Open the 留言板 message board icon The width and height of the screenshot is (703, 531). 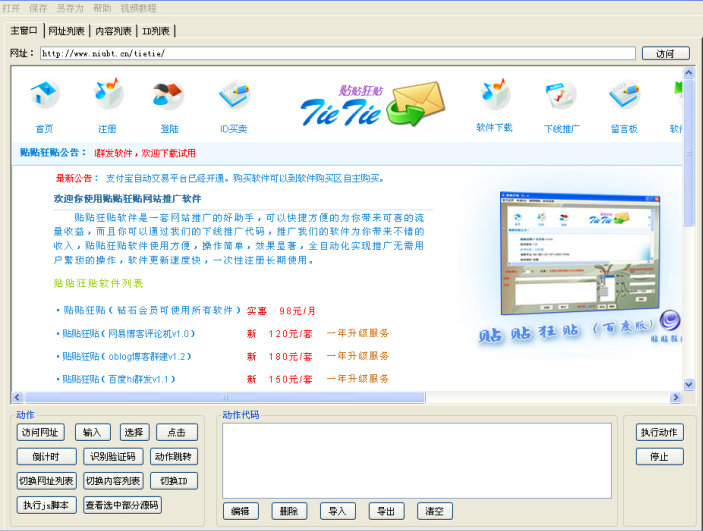click(x=624, y=97)
